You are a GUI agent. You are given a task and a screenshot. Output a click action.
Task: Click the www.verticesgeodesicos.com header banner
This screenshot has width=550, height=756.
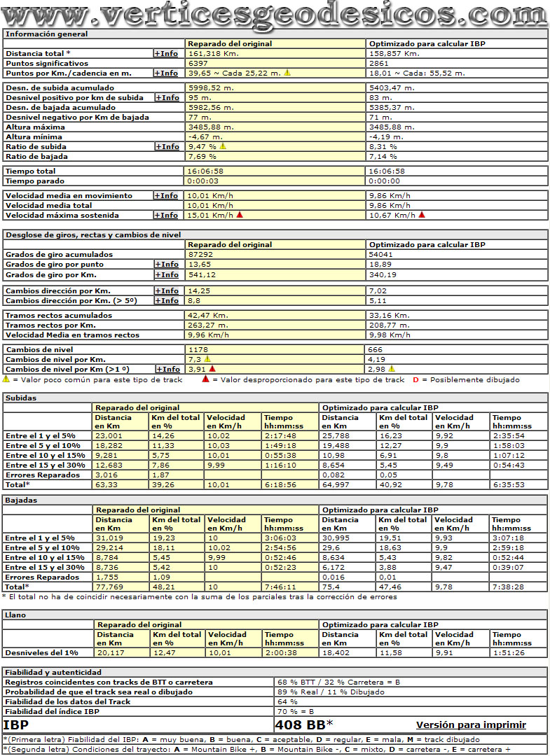[275, 13]
